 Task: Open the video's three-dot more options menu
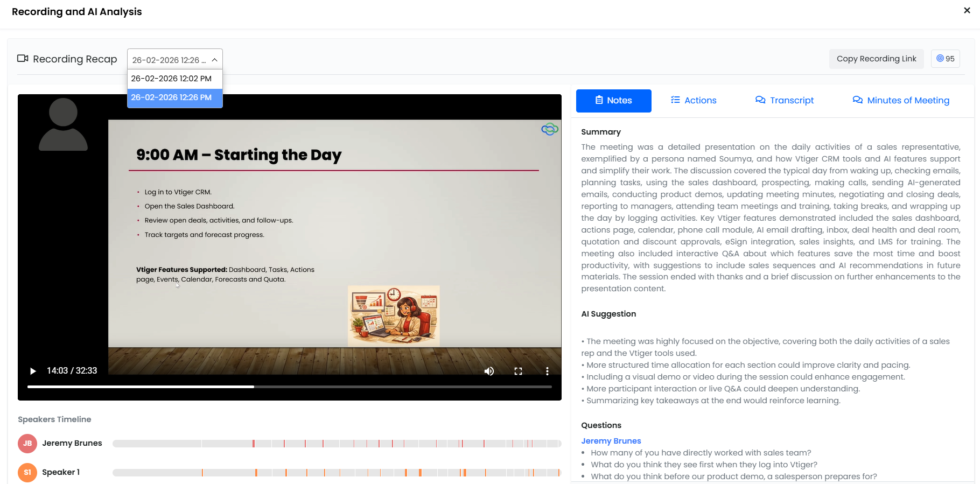547,371
